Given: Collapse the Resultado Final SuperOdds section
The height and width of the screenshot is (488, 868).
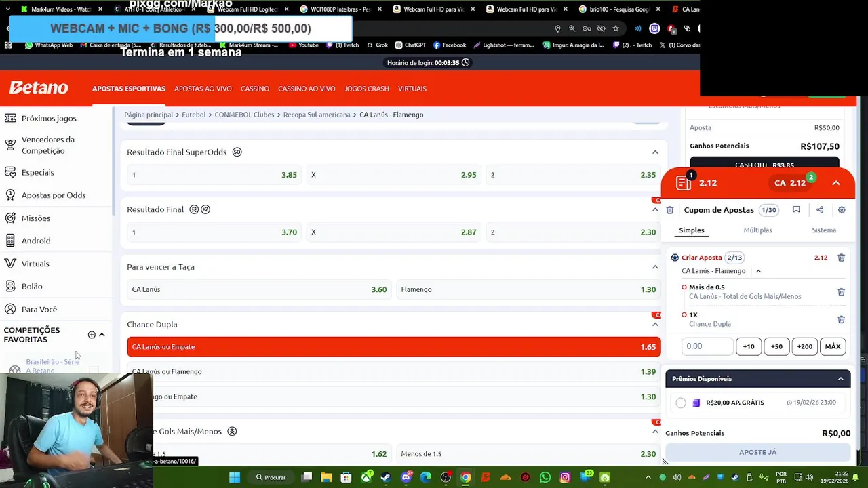Looking at the screenshot, I should [x=655, y=152].
